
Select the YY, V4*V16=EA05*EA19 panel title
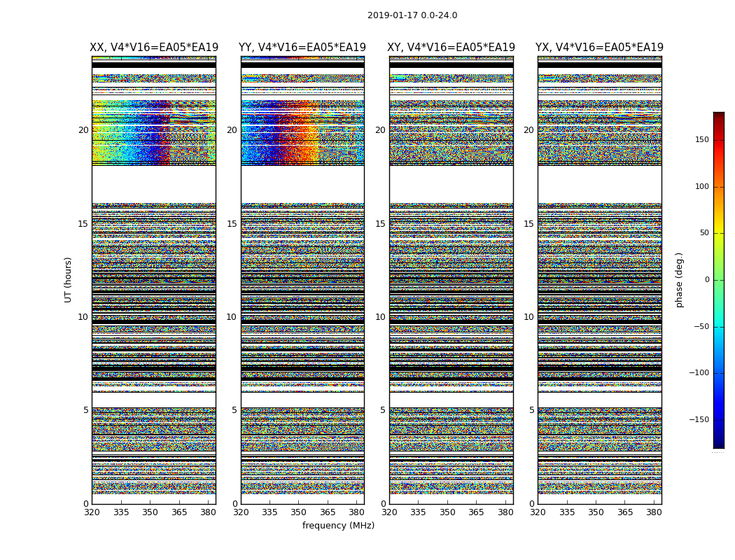[302, 48]
